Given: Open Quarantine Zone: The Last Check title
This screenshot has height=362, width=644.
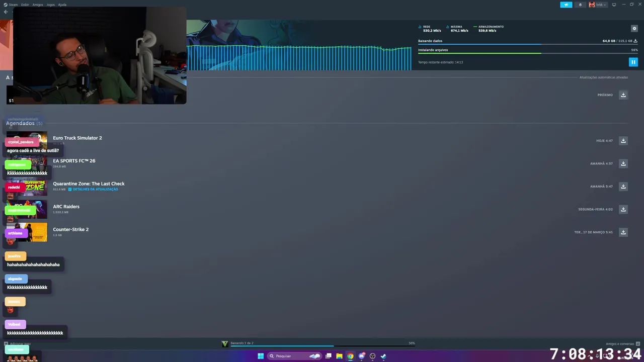Looking at the screenshot, I should [x=89, y=184].
